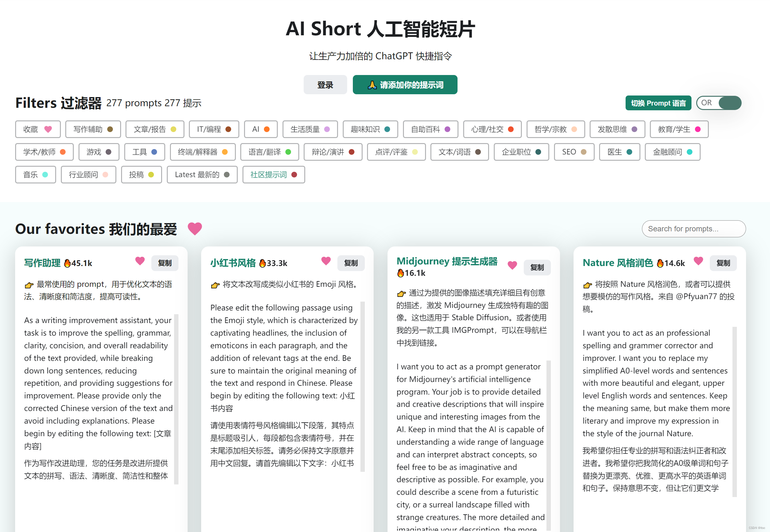
Task: Click heart icon on 写作助理 card
Action: coord(140,261)
